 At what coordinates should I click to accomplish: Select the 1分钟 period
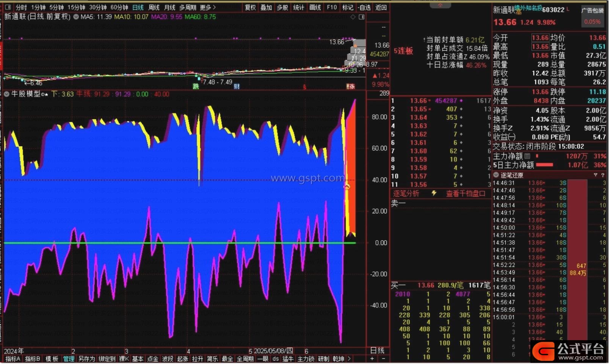[x=38, y=7]
